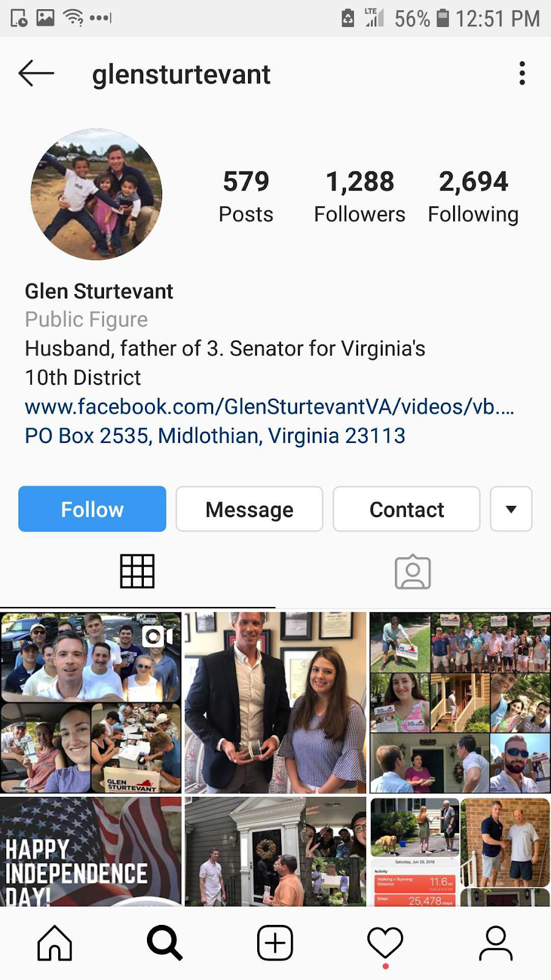Open the PO Box 2535 Midlothian address

tap(215, 436)
